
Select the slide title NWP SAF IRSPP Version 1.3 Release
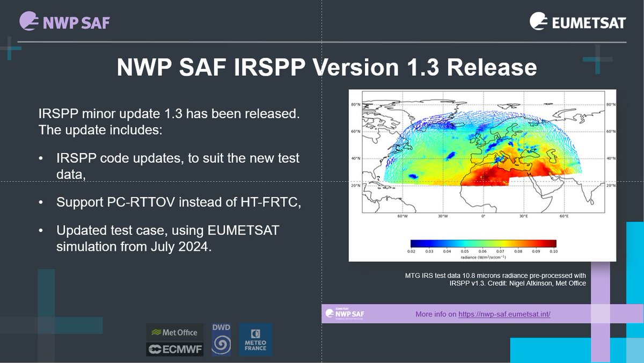[326, 68]
